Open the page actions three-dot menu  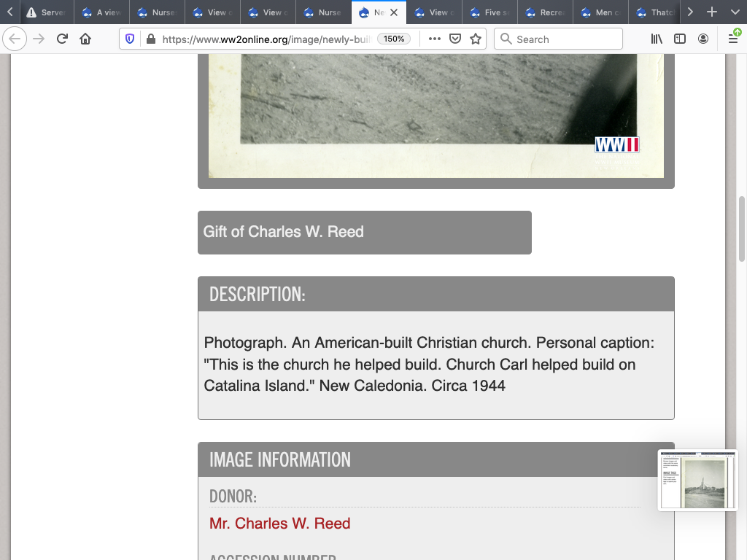(435, 39)
